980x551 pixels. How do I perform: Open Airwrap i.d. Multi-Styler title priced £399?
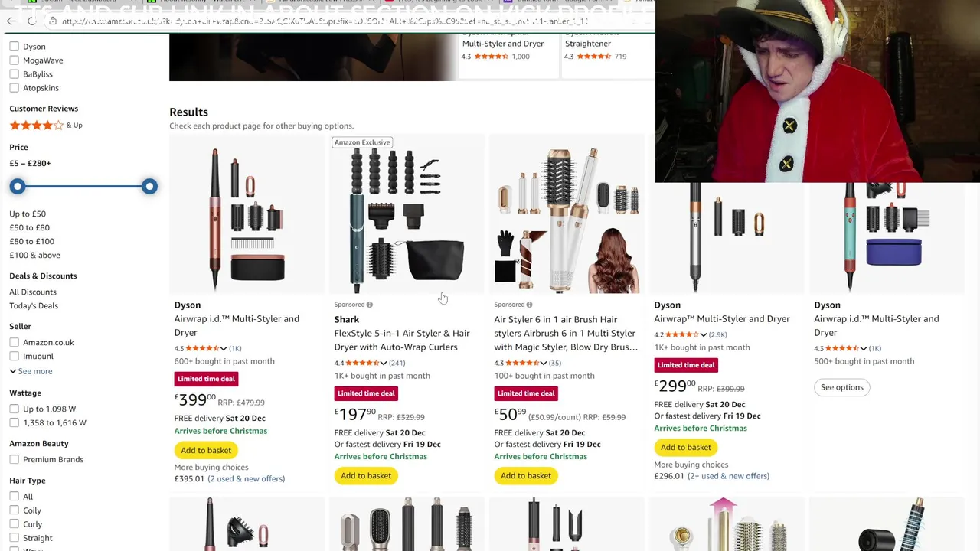tap(237, 325)
